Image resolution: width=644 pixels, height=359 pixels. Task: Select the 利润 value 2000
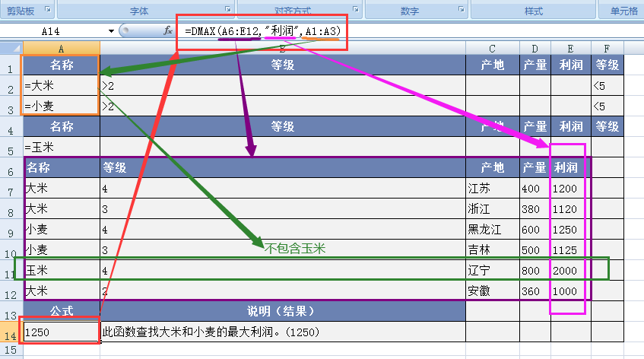click(x=571, y=270)
